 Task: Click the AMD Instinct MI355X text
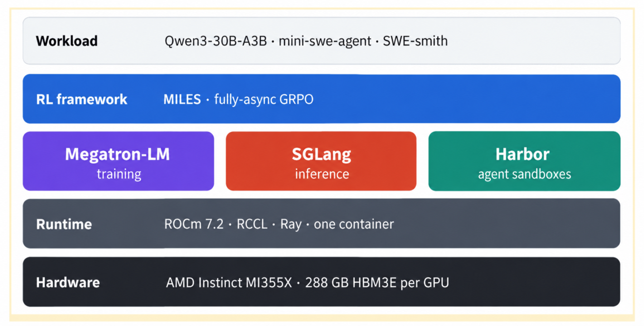(x=229, y=283)
